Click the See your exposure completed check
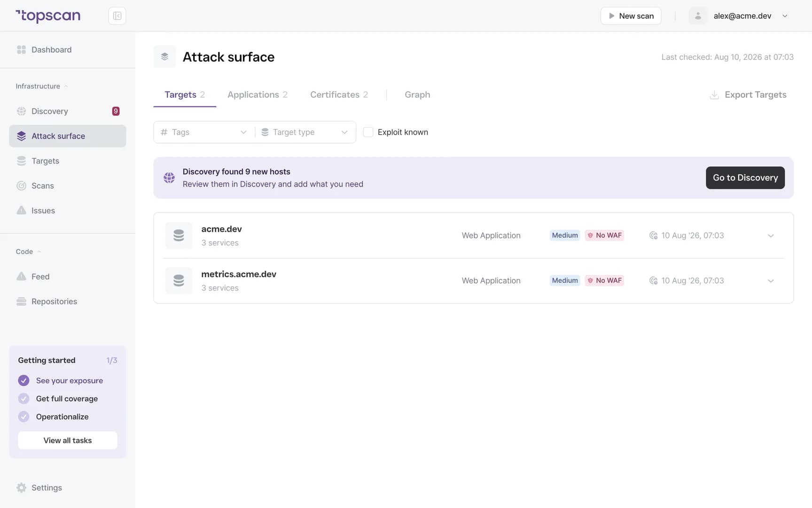 pos(23,381)
